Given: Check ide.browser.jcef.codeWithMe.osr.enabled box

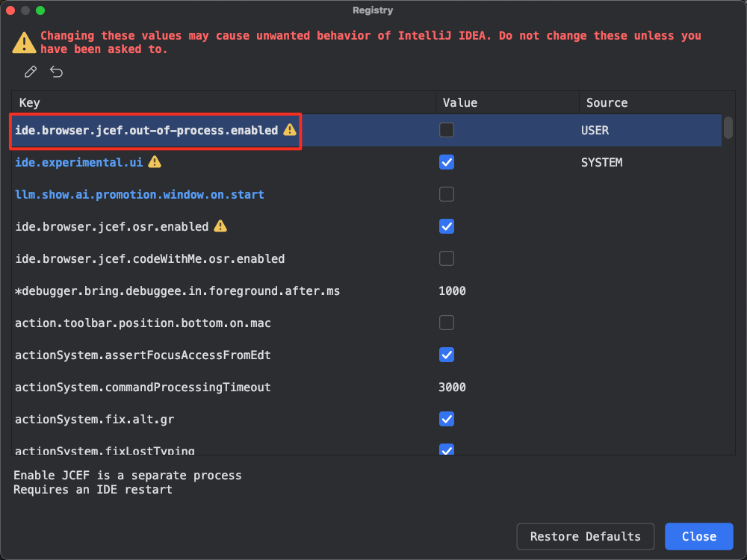Looking at the screenshot, I should tap(447, 258).
